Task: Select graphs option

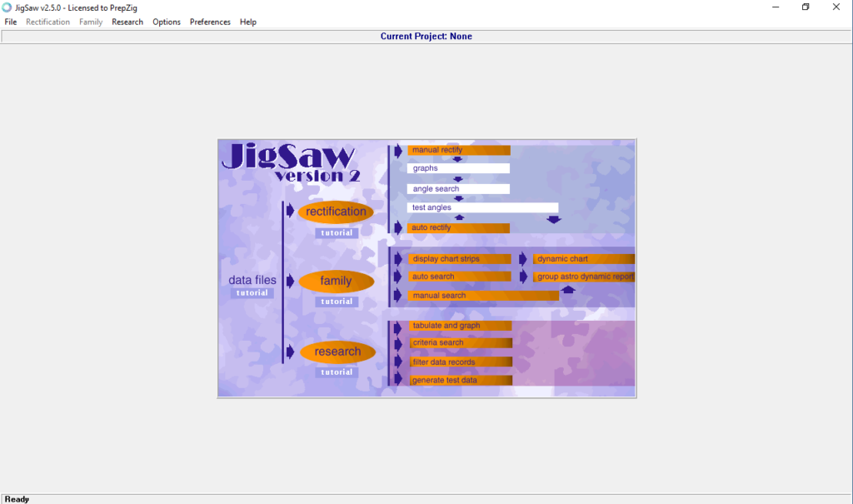Action: pos(459,168)
